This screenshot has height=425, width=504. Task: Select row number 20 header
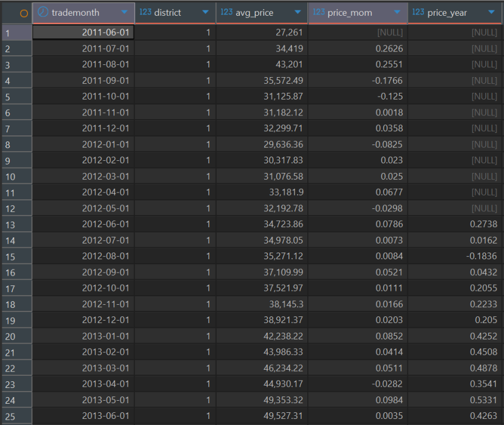coord(17,336)
